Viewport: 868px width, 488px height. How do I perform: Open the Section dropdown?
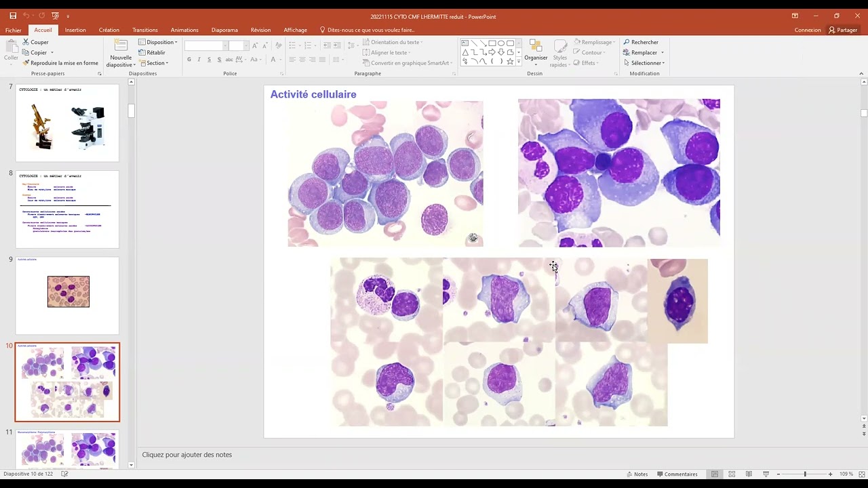point(153,63)
